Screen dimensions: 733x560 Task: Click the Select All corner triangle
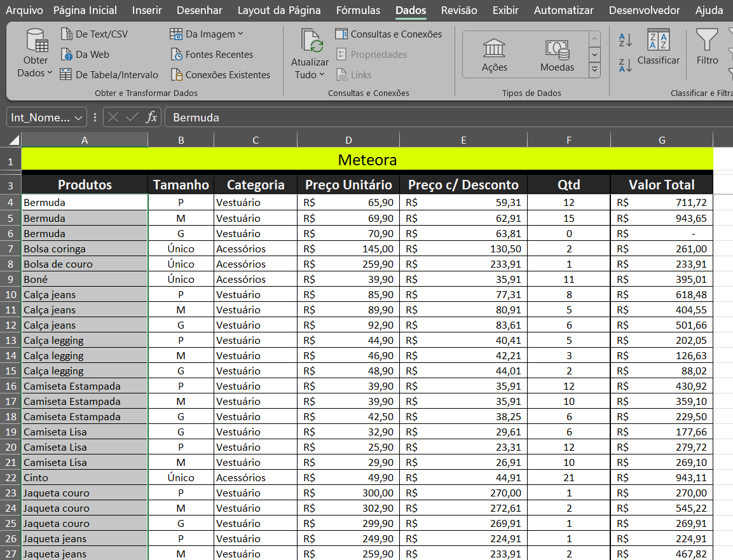point(14,140)
